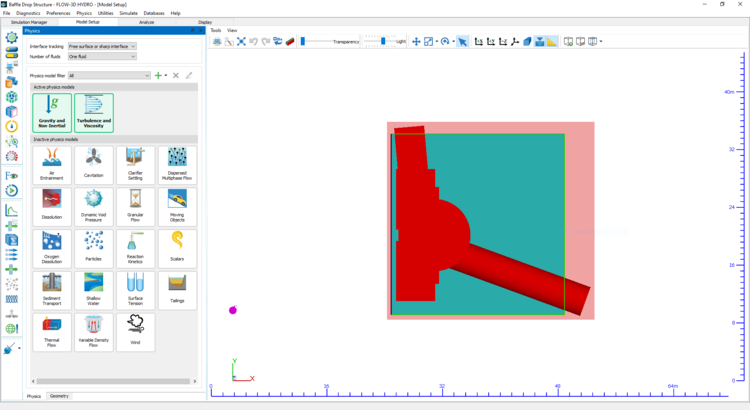Open the Sediment Transport physics model
Viewport: 750px width, 410px height.
[x=51, y=287]
